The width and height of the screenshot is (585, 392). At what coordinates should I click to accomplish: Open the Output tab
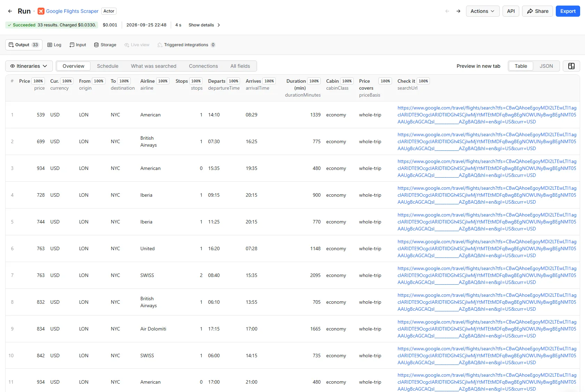pyautogui.click(x=24, y=45)
